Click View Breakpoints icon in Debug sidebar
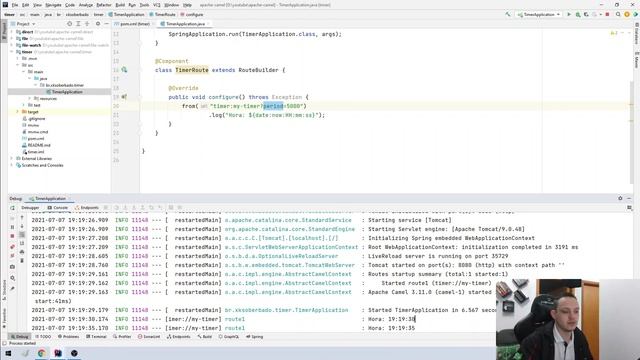 pos(12,247)
